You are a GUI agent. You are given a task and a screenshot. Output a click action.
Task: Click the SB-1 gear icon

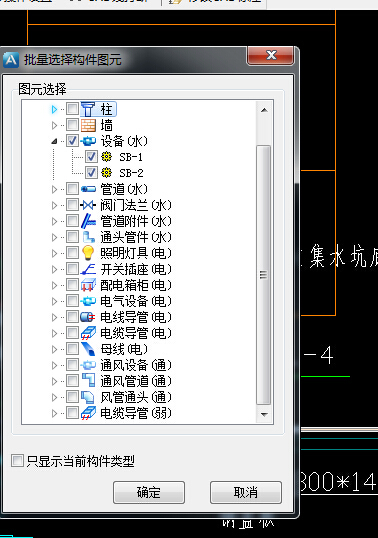pyautogui.click(x=107, y=157)
